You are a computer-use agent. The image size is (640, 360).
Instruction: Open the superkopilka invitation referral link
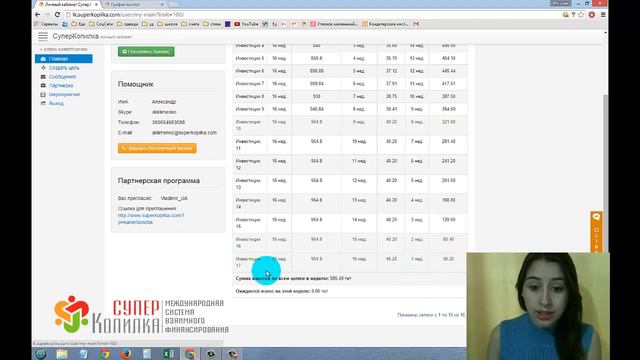tap(151, 219)
